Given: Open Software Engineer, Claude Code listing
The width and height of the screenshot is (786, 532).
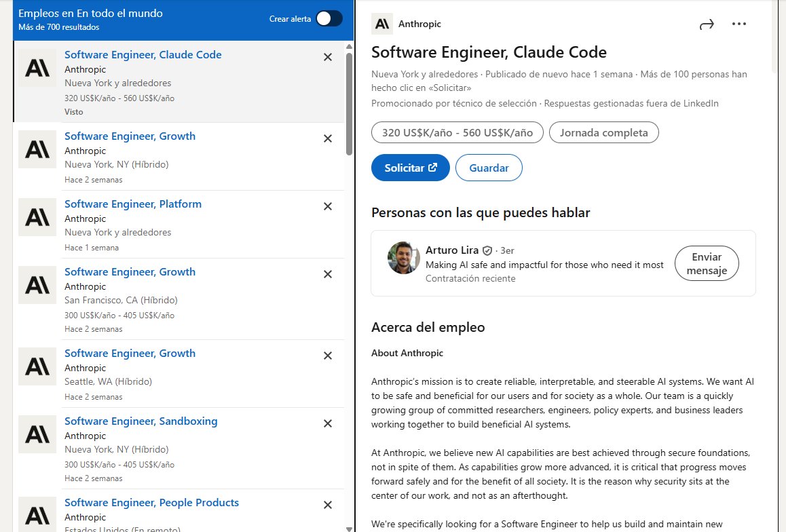Looking at the screenshot, I should click(x=143, y=54).
